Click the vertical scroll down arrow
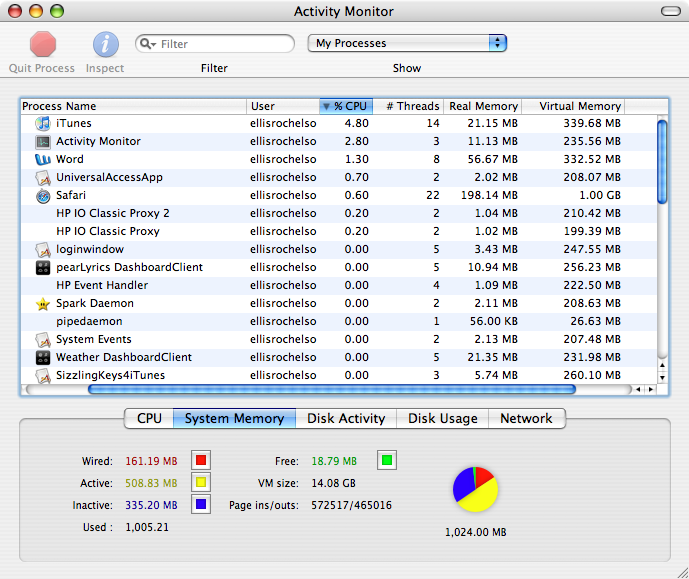 (x=662, y=377)
